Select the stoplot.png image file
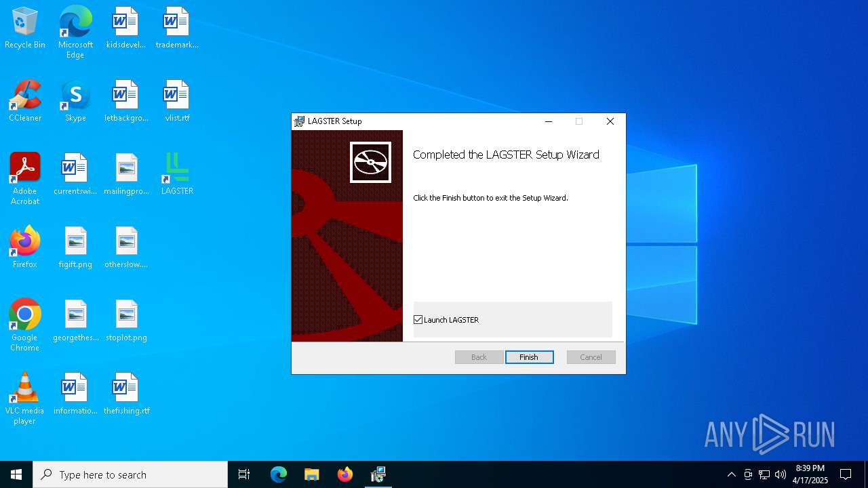 (x=126, y=321)
